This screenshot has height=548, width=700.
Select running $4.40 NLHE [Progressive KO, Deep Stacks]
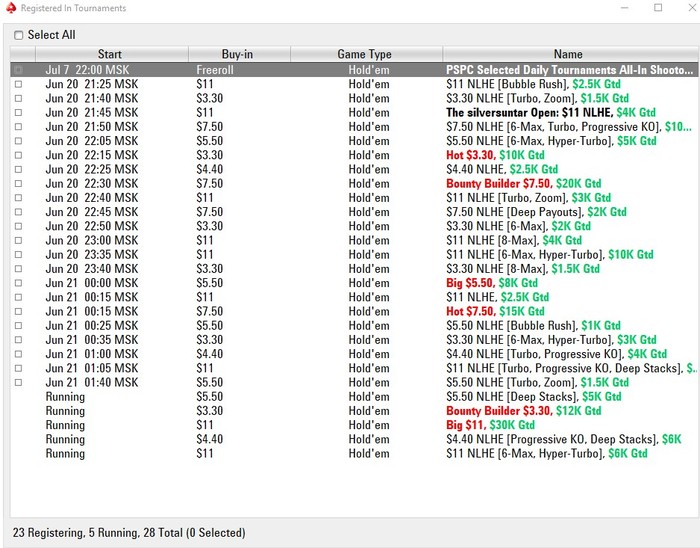click(x=354, y=440)
